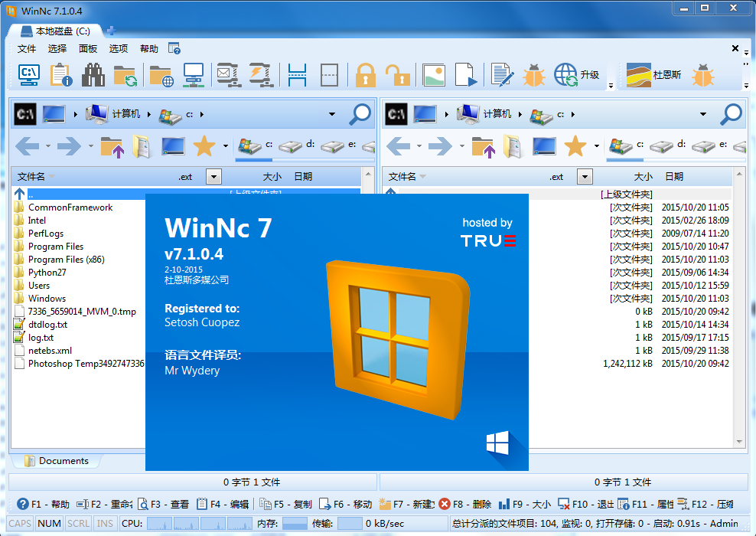Open the .ext column dropdown in left panel
The width and height of the screenshot is (756, 536).
[213, 177]
